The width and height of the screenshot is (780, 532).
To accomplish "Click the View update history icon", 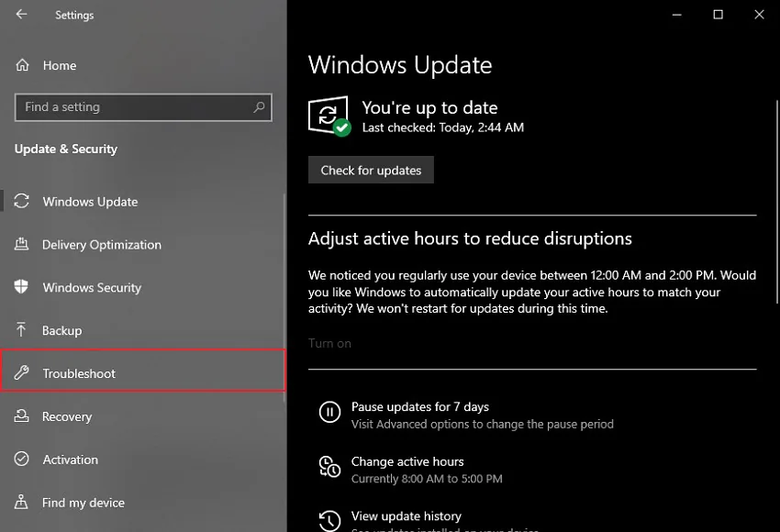I will pyautogui.click(x=329, y=521).
